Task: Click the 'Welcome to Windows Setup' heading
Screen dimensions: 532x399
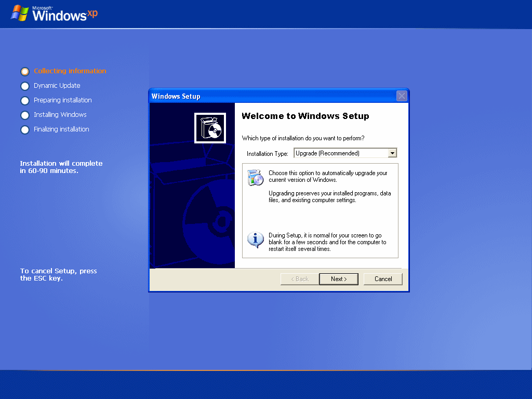Action: point(305,116)
